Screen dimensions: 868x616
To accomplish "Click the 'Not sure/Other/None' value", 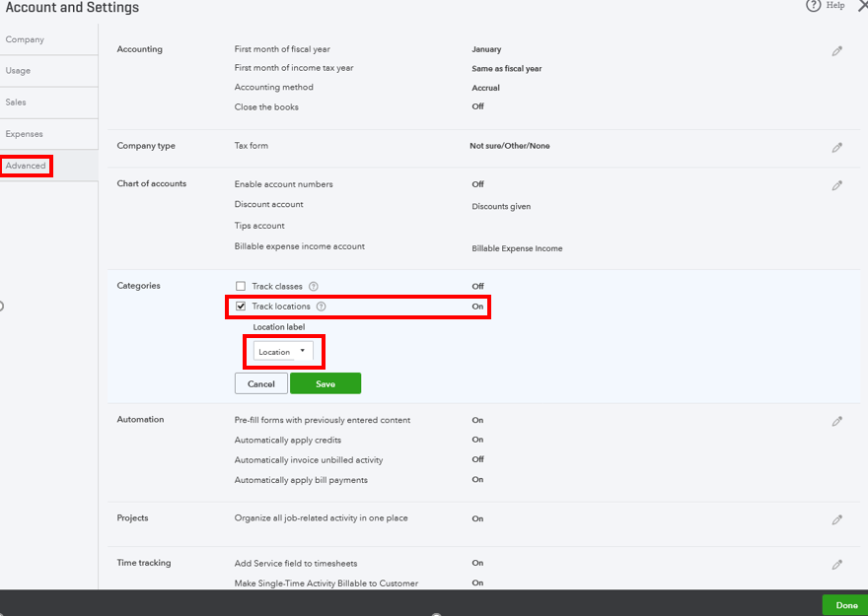I will coord(510,146).
